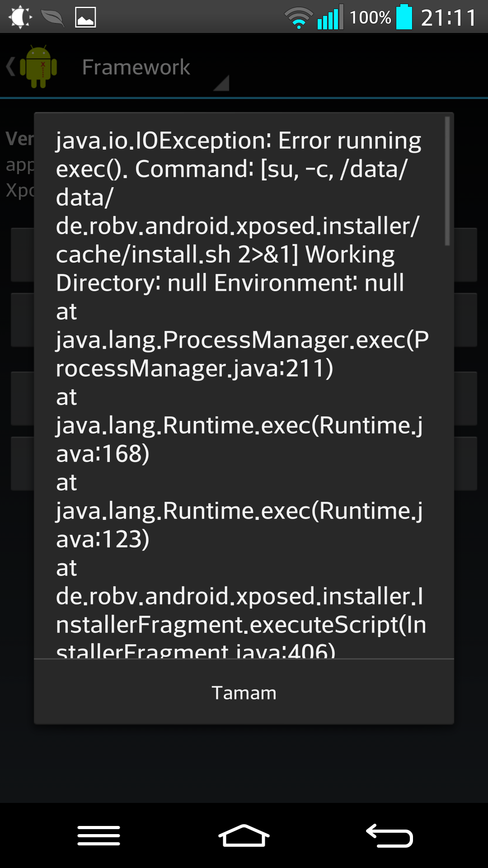Tap the Wi-Fi status icon
The width and height of the screenshot is (488, 868).
[299, 18]
